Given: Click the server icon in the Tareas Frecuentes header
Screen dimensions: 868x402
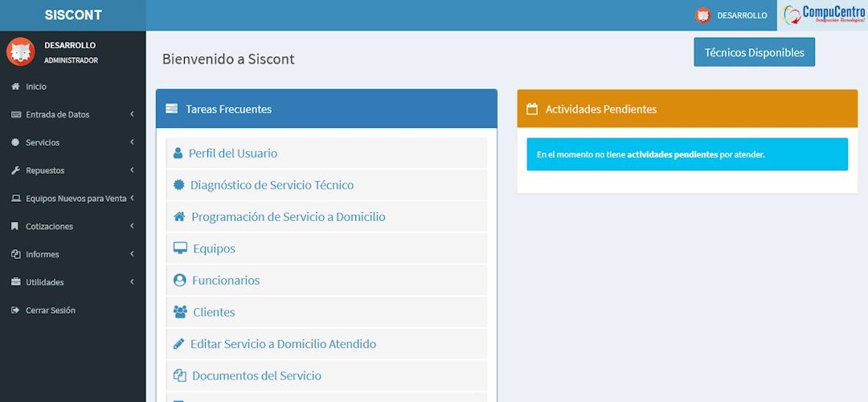Looking at the screenshot, I should (172, 109).
